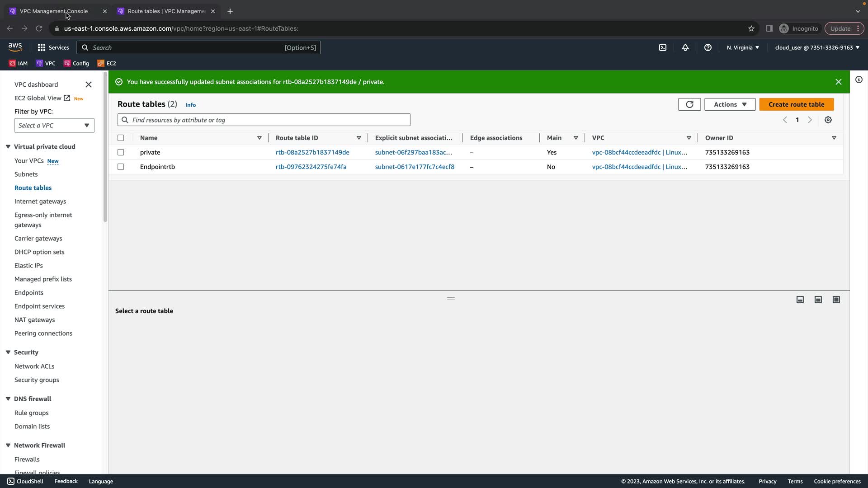Go to Subnets in the sidebar
The width and height of the screenshot is (868, 488).
(26, 174)
